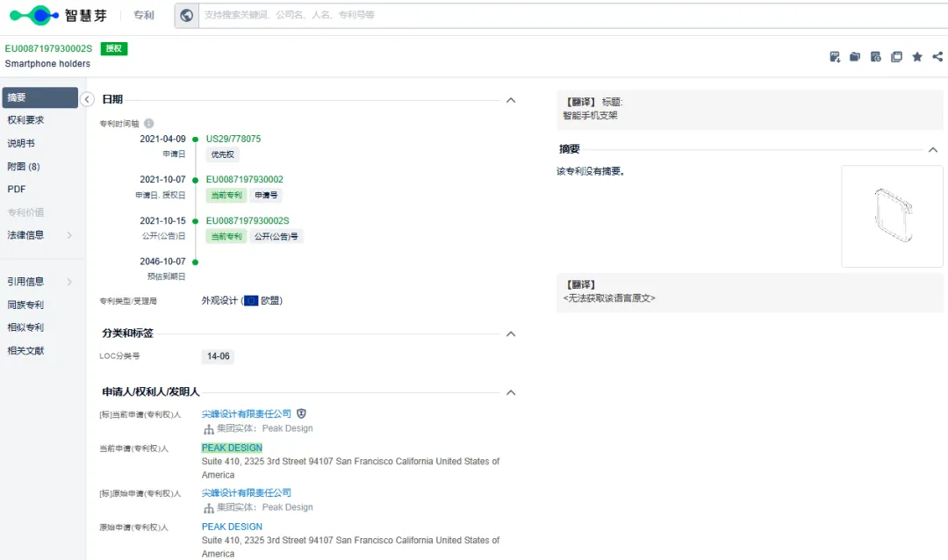The height and width of the screenshot is (560, 948).
Task: Click 当前专利 tag under 2021-10-07
Action: pos(226,196)
